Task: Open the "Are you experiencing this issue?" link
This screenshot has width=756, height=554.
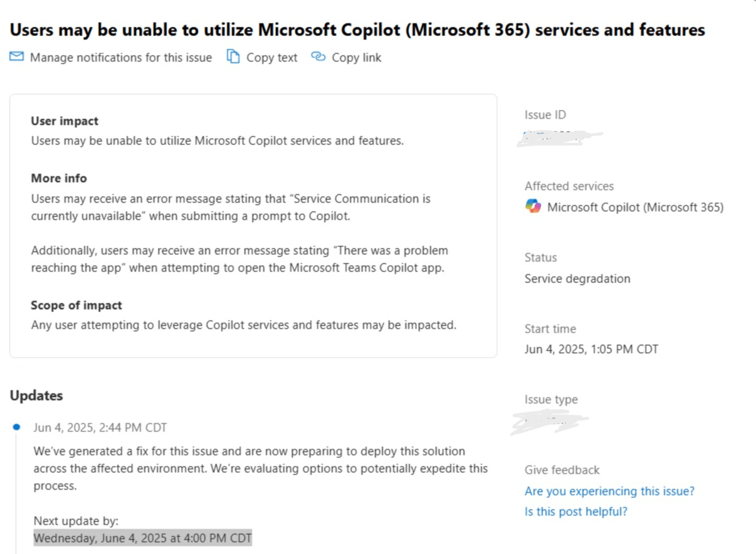Action: pyautogui.click(x=609, y=491)
